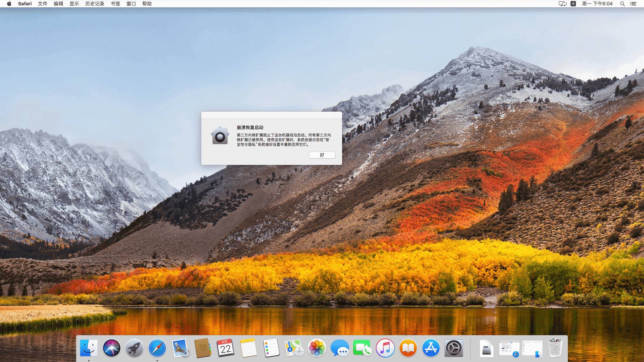Open Launchpad rocket icon
The height and width of the screenshot is (362, 644).
click(x=134, y=348)
